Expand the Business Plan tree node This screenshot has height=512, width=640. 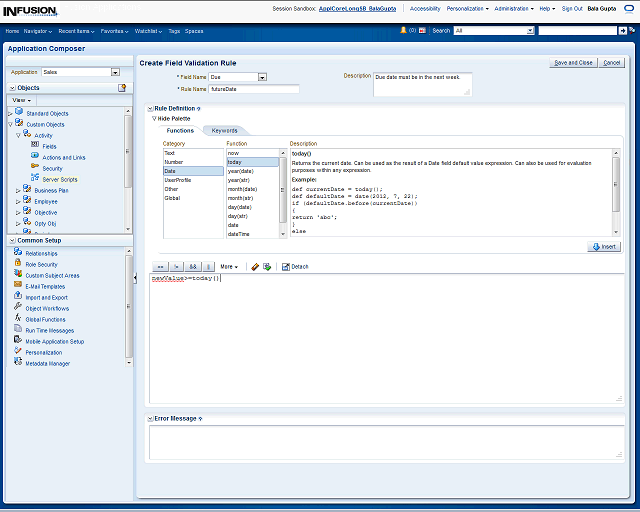click(x=19, y=190)
